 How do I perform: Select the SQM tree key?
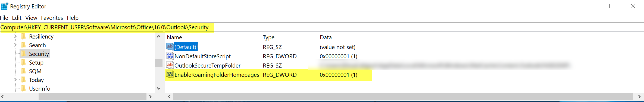pos(35,71)
